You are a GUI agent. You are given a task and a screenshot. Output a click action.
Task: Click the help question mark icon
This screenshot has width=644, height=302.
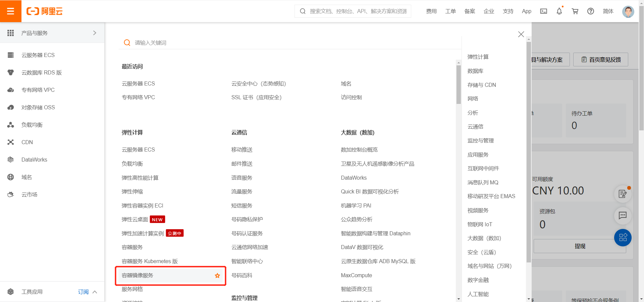591,11
